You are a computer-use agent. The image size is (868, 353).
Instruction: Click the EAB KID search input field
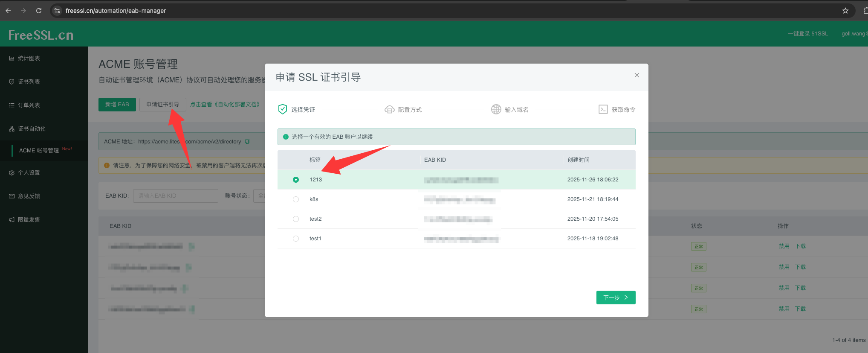coord(175,196)
